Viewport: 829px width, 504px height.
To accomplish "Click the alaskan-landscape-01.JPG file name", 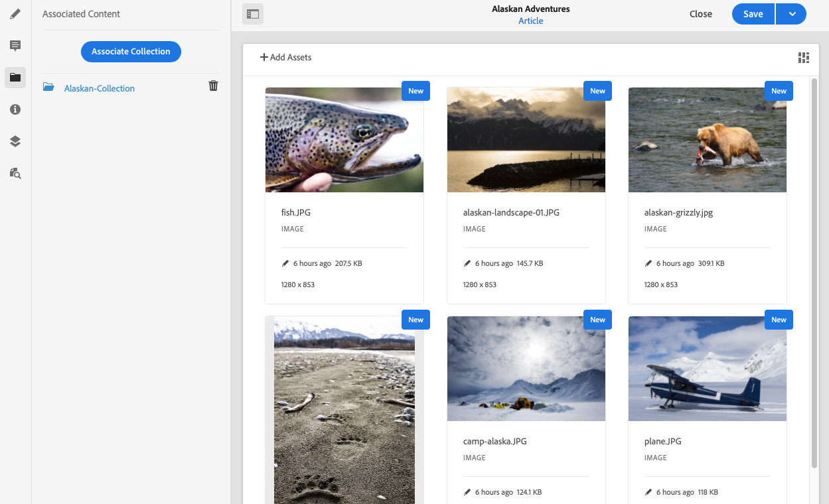I will point(511,213).
